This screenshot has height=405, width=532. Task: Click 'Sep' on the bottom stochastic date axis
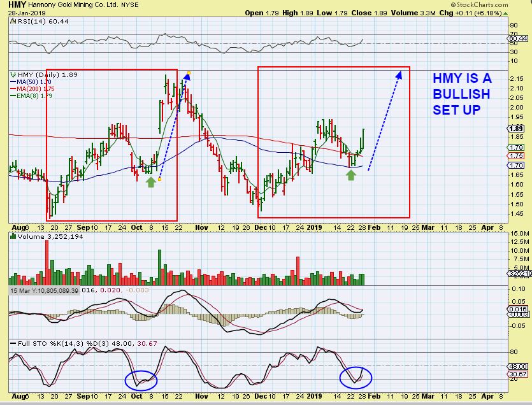click(x=83, y=396)
